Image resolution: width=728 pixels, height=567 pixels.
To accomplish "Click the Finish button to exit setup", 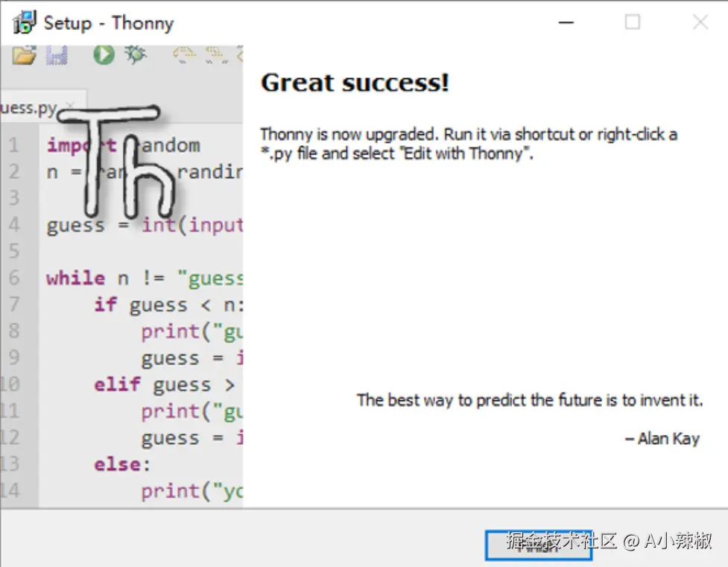I will (x=539, y=545).
